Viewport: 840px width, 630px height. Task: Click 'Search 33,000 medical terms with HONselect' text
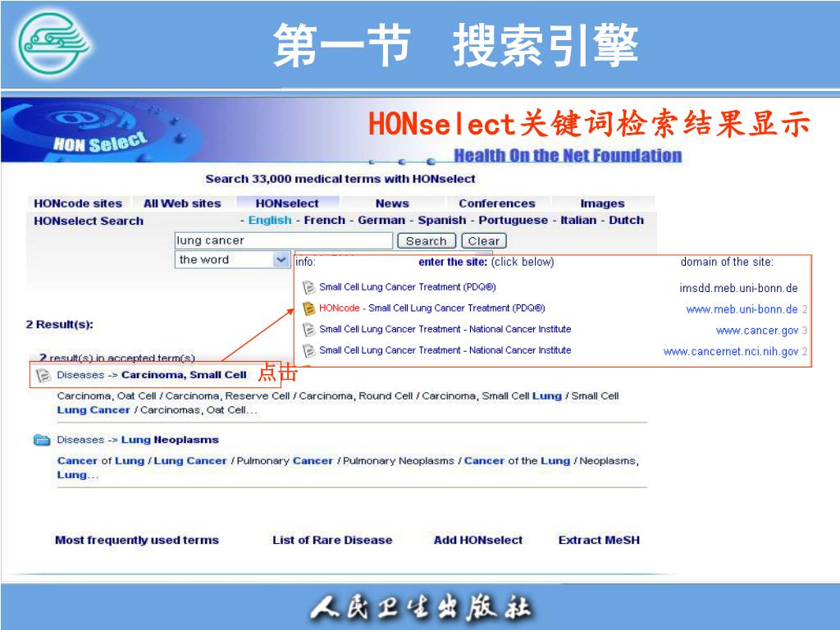340,179
